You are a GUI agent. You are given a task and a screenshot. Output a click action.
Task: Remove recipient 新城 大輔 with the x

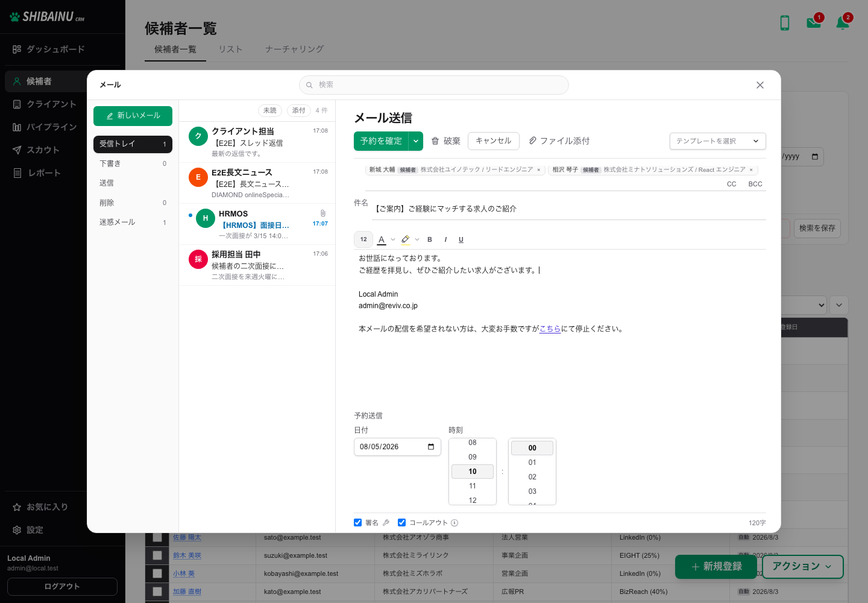pos(539,170)
